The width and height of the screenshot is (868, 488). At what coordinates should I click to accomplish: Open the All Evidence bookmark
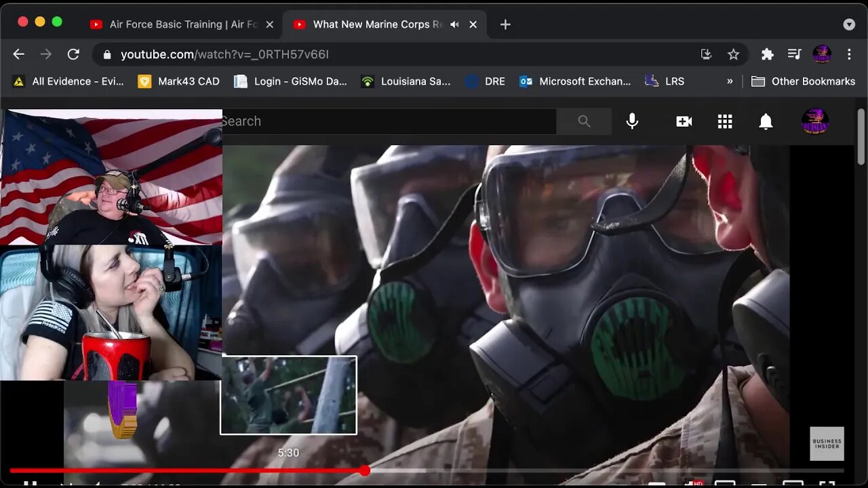(x=68, y=81)
